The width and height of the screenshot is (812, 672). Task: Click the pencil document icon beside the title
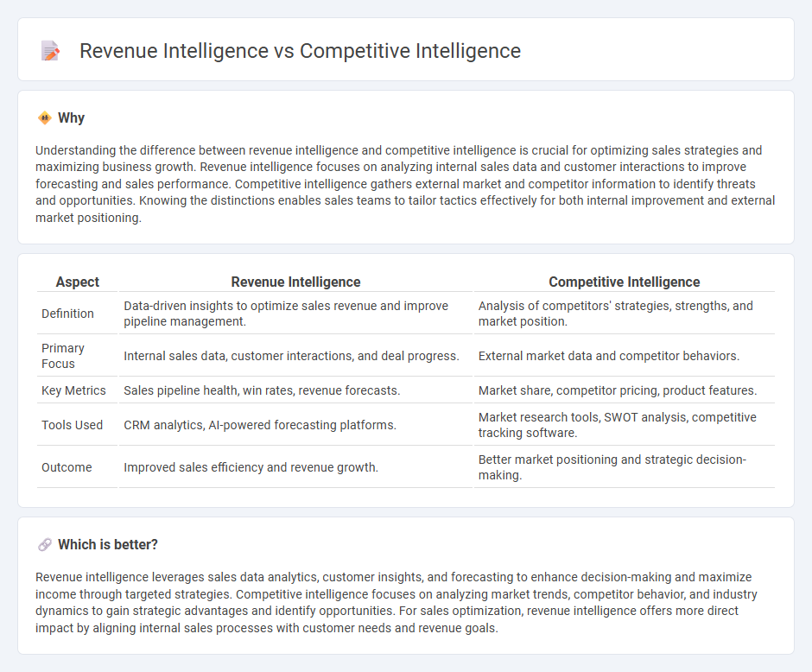50,51
